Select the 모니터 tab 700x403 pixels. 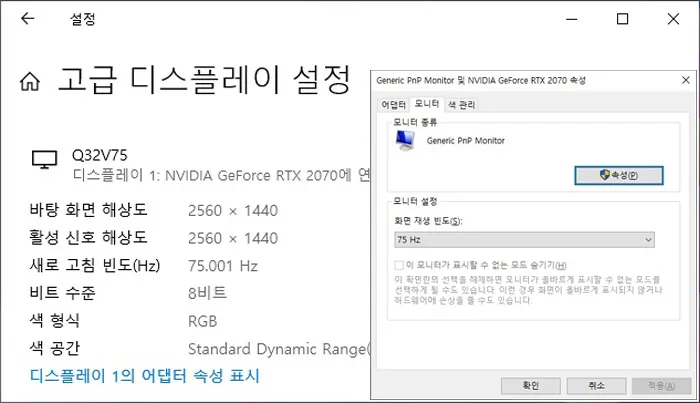pos(427,104)
